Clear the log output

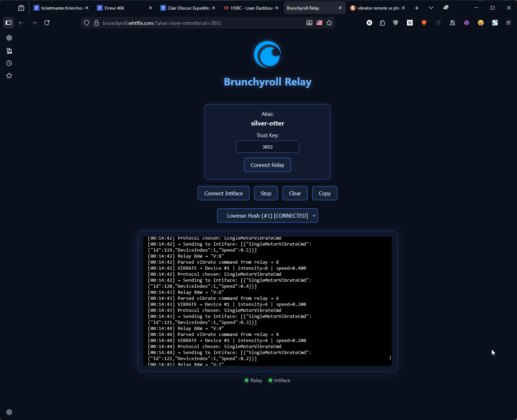point(295,193)
